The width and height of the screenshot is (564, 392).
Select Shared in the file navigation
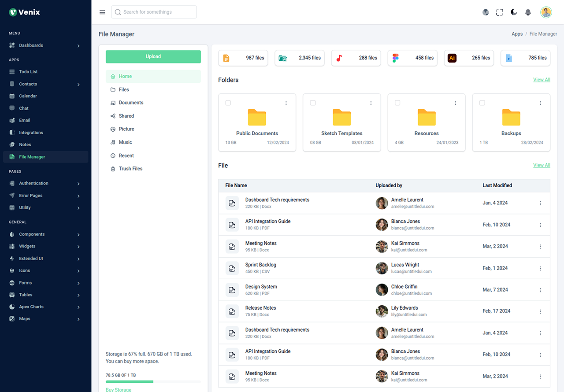point(126,116)
